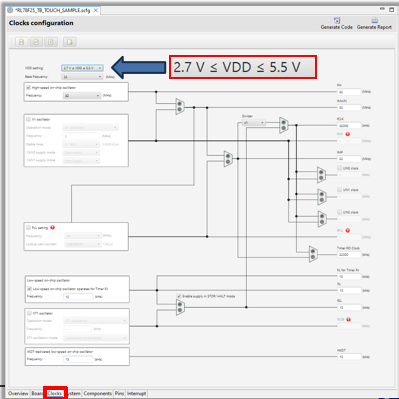Viewport: 399px width, 399px height.
Task: Click the fCLK output value field
Action: (349, 126)
